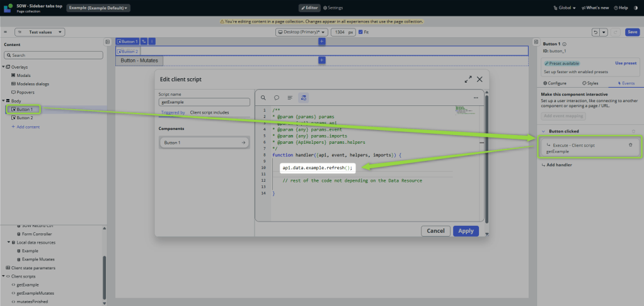644x306 pixels.
Task: Toggle the contrast theme icon in header
Action: pos(636,8)
